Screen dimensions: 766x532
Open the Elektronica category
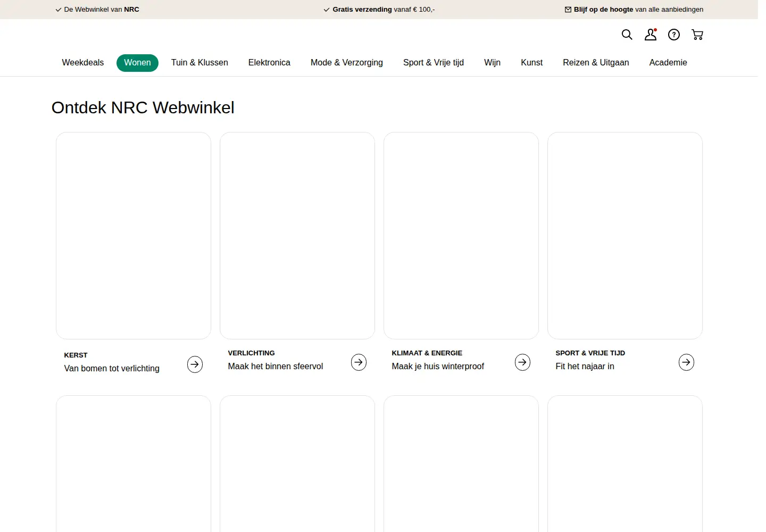tap(269, 63)
